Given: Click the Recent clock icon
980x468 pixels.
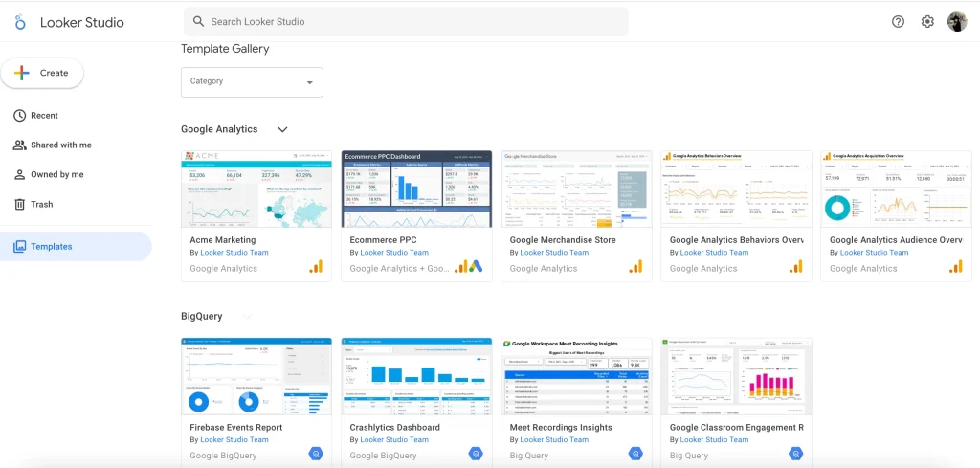Looking at the screenshot, I should click(20, 116).
